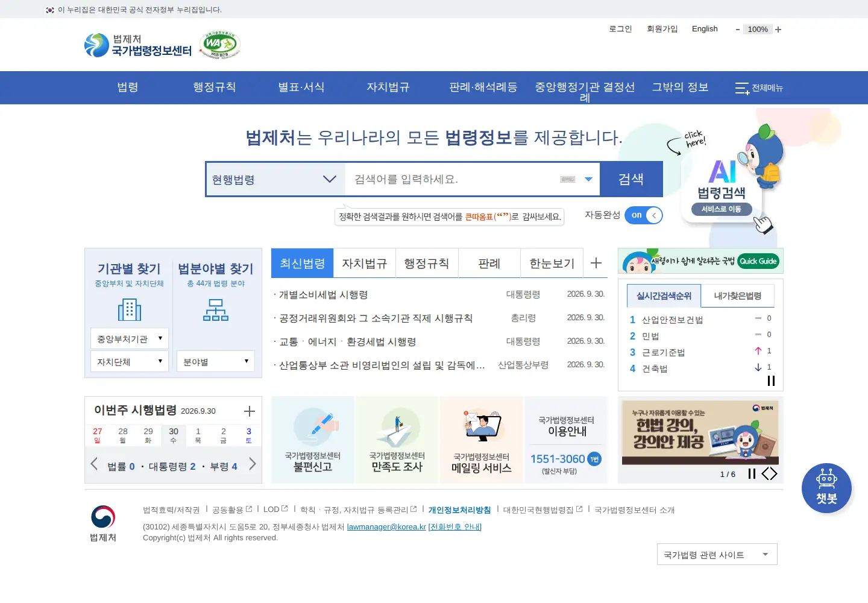This screenshot has width=868, height=603.
Task: Open 산업안전보건법 in search ranking
Action: coord(673,320)
